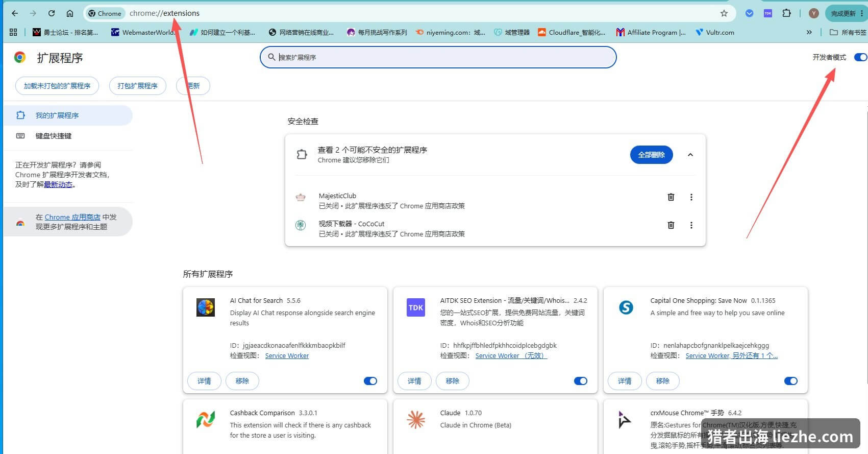This screenshot has height=454, width=868.
Task: Show more bookmarks with the chevron
Action: coord(809,32)
